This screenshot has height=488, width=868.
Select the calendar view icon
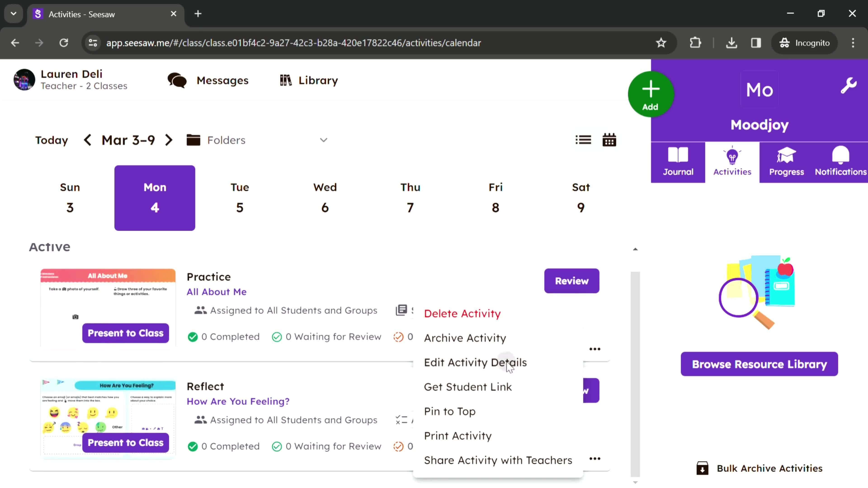(x=609, y=139)
